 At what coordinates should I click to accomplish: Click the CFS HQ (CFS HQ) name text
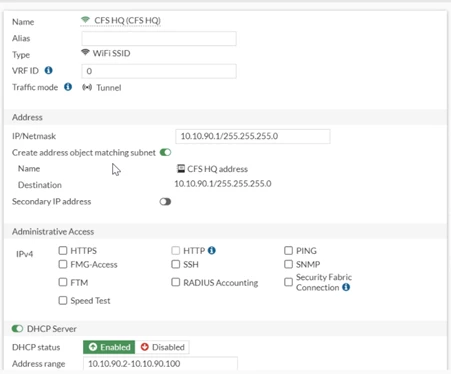click(127, 20)
